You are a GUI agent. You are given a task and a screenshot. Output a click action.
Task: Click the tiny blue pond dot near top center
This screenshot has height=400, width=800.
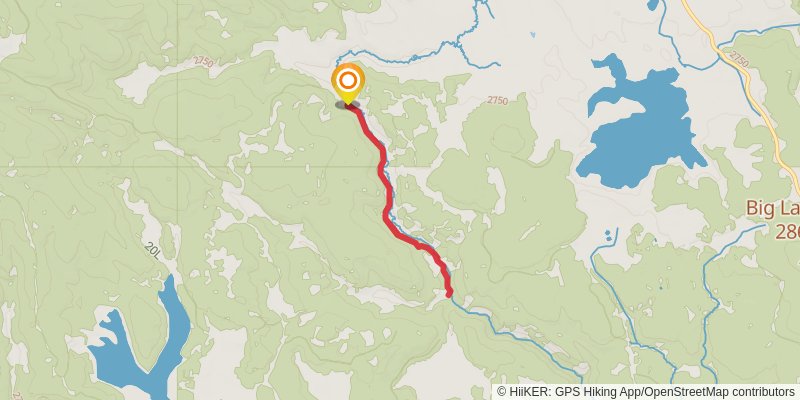pos(533,35)
